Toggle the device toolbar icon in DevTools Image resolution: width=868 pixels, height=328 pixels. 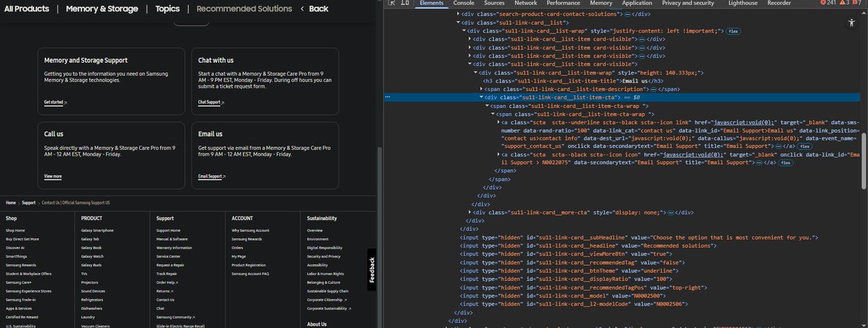[x=405, y=4]
